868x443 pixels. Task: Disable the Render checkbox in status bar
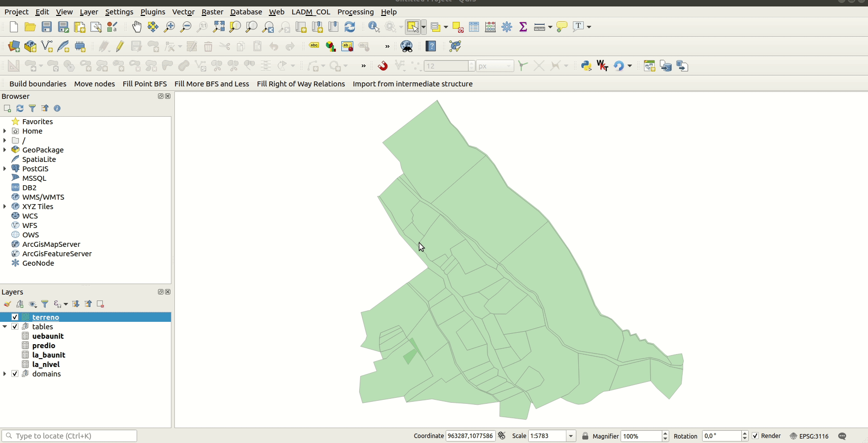point(755,436)
